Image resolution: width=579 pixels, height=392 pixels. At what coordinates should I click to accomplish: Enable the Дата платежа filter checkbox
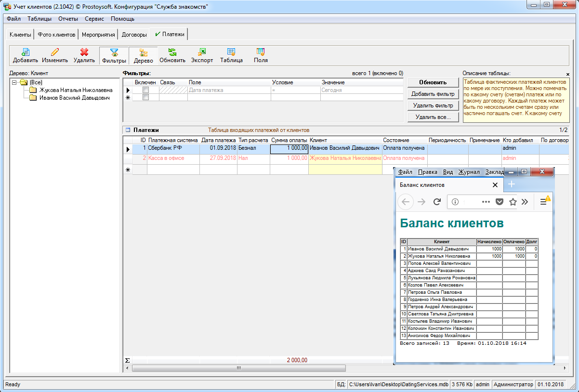pos(145,90)
